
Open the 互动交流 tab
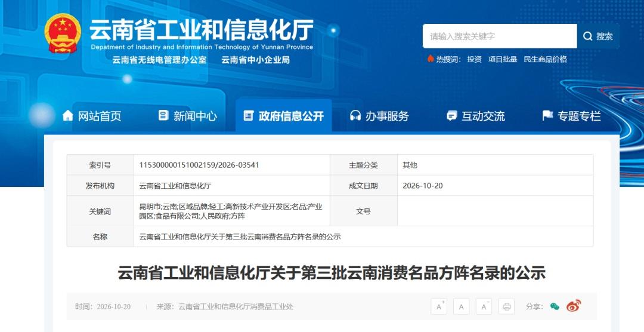pos(476,116)
